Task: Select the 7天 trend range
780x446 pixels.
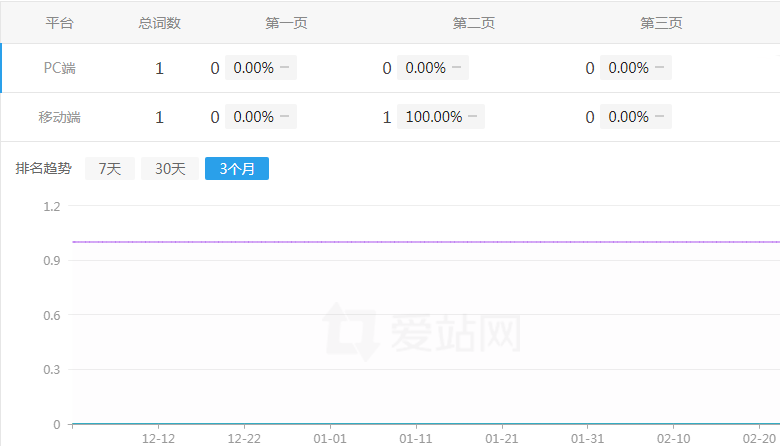Action: coord(110,169)
